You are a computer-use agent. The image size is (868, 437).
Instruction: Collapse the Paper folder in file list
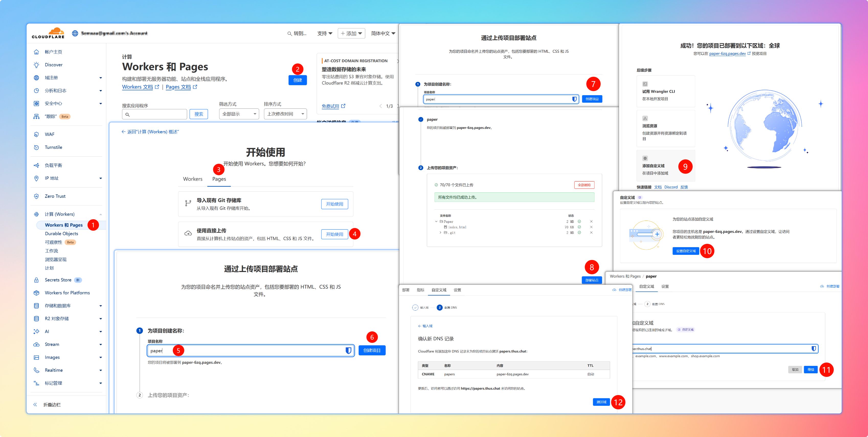click(x=436, y=222)
